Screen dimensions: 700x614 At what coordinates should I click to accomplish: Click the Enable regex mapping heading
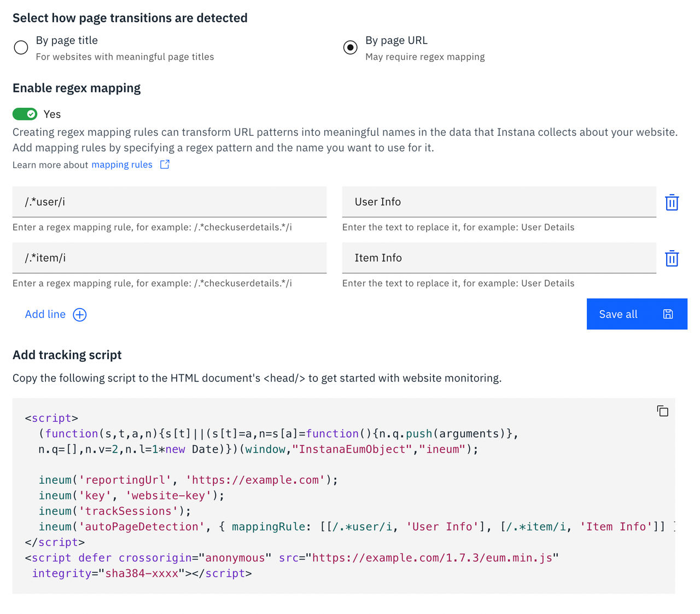click(77, 88)
